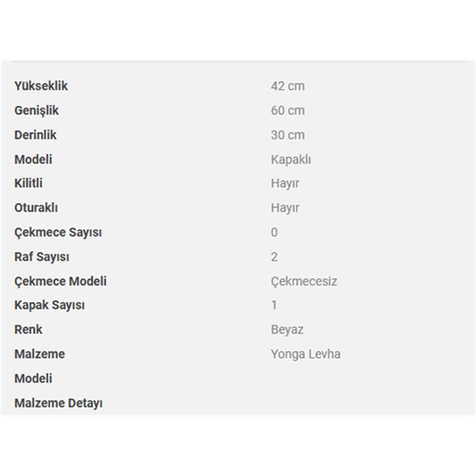476x476 pixels.
Task: Click the Genişlik label
Action: point(36,111)
